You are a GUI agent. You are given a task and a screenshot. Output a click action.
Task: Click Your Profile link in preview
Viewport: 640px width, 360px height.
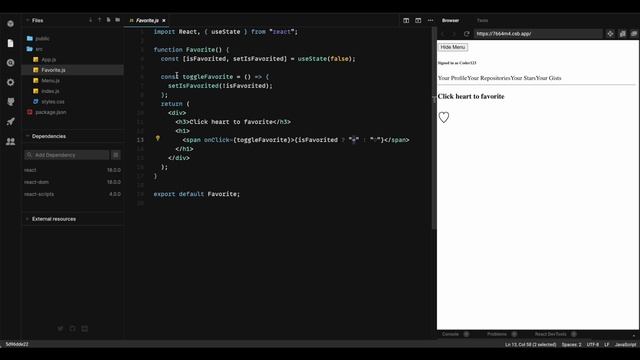[x=452, y=78]
